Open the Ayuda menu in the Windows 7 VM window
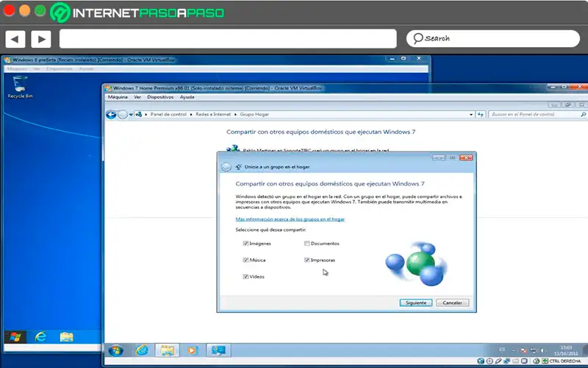The width and height of the screenshot is (588, 368). click(187, 97)
